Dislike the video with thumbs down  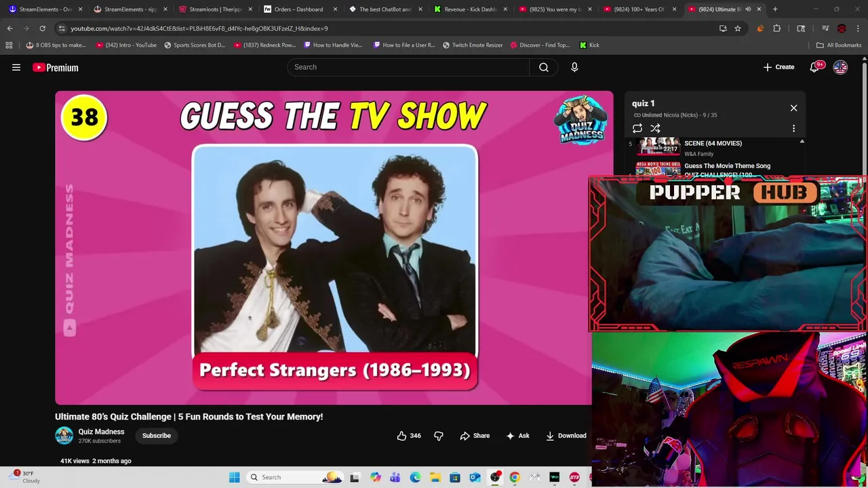[x=439, y=436]
